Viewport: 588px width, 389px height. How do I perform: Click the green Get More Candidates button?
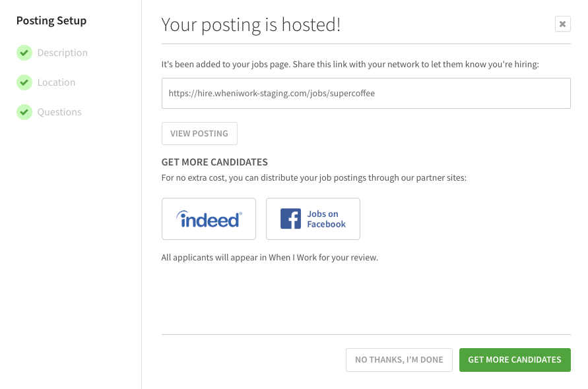(515, 360)
